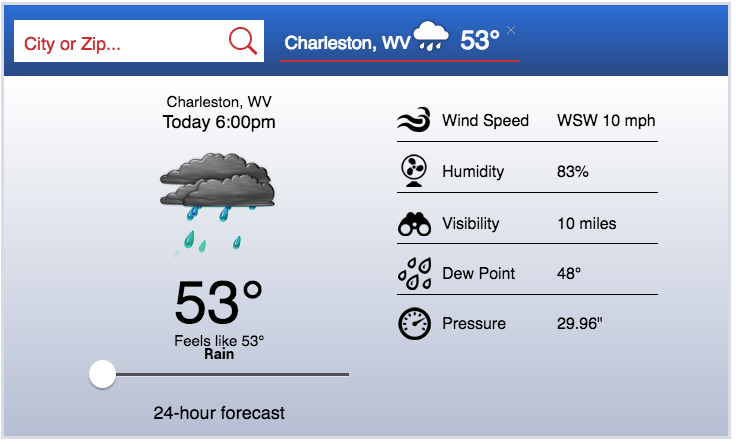Click the visibility binoculars icon
736x444 pixels.
414,224
